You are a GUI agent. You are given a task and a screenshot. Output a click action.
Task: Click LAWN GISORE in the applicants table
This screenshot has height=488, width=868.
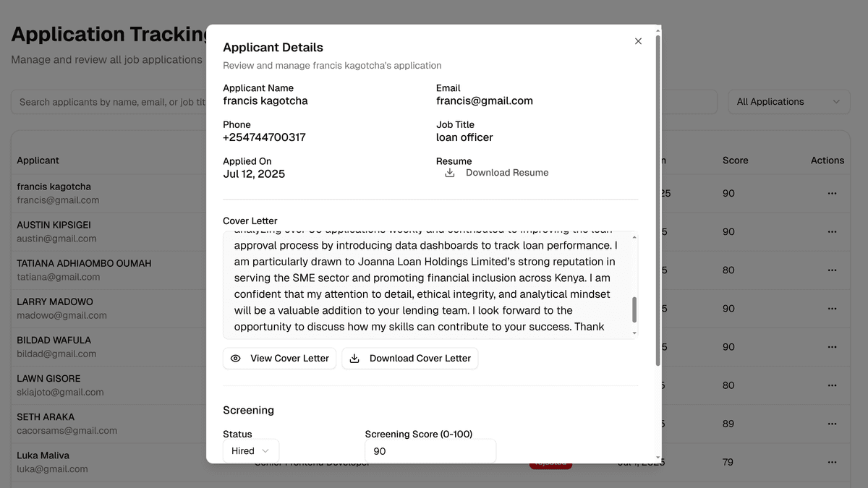[x=48, y=378]
